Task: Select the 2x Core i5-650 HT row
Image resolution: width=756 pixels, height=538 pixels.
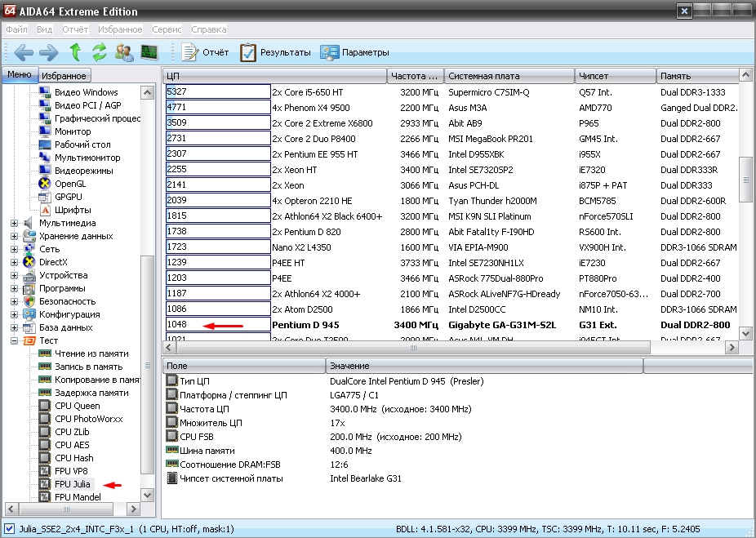Action: [x=452, y=92]
